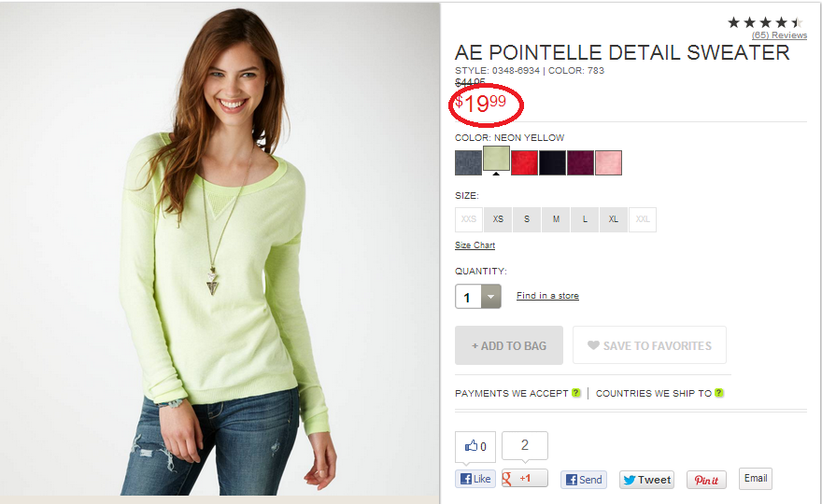
Task: Email this product
Action: coord(756,478)
